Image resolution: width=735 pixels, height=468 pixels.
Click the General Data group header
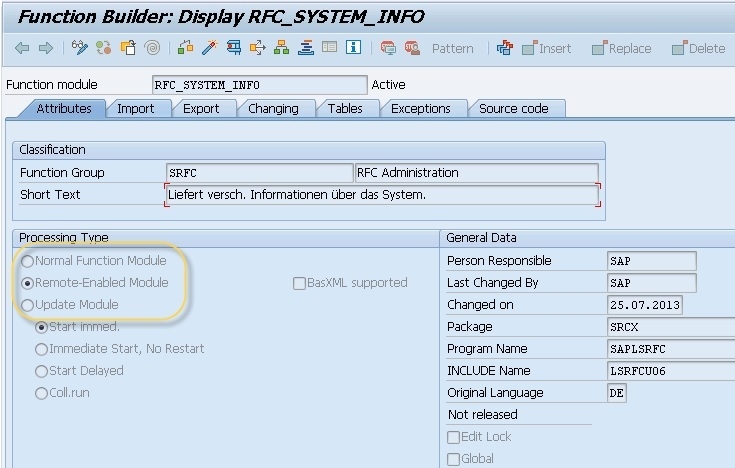click(x=587, y=238)
